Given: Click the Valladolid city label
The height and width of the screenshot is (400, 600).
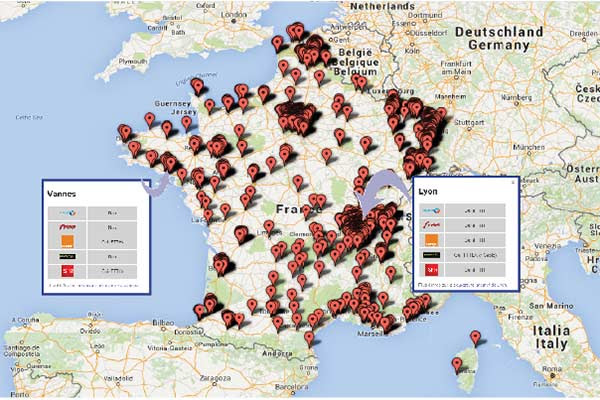Looking at the screenshot, I should pyautogui.click(x=118, y=379).
